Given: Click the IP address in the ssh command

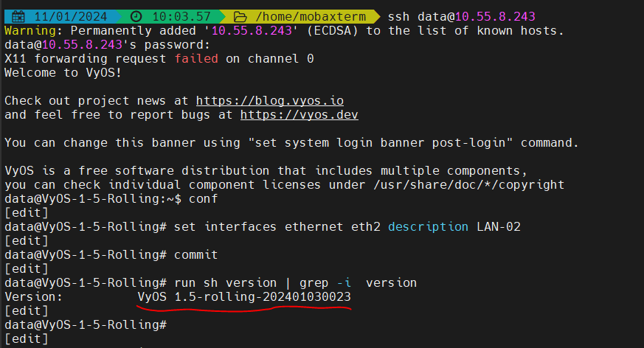Looking at the screenshot, I should 496,15.
